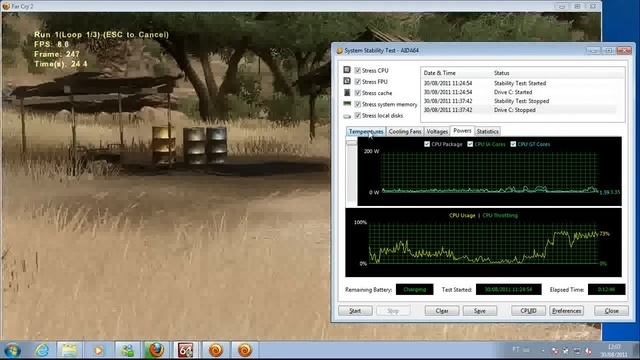Select the Powers tab

point(462,131)
